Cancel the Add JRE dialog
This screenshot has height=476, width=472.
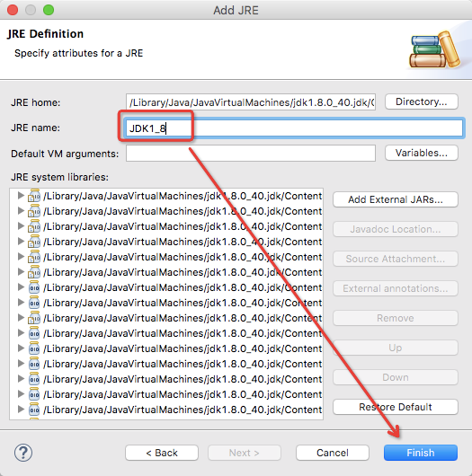(x=333, y=453)
